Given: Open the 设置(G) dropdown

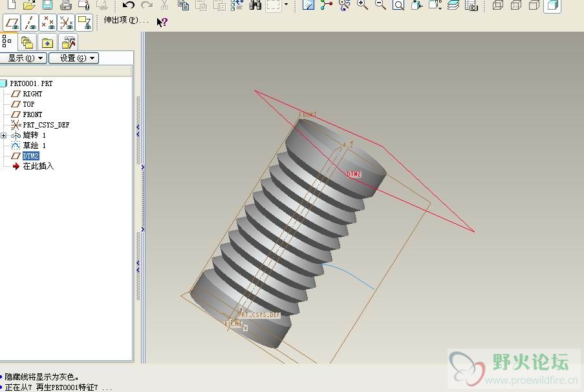Looking at the screenshot, I should click(x=74, y=58).
